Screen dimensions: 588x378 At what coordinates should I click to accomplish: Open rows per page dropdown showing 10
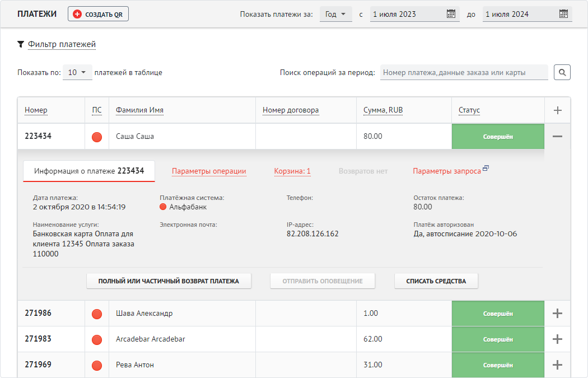tap(77, 72)
